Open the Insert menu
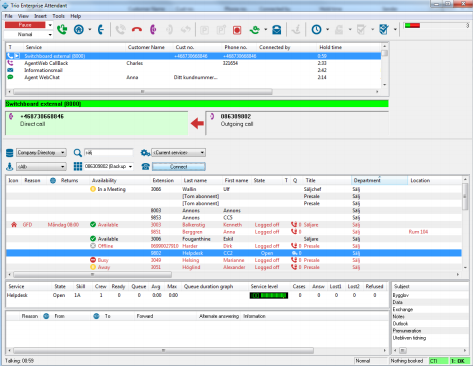 click(x=40, y=16)
